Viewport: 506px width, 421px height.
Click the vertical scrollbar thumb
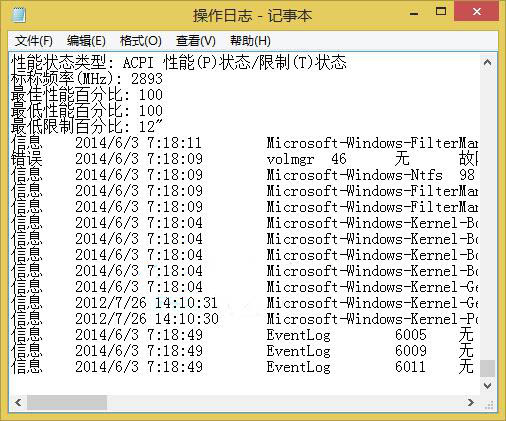[488, 368]
